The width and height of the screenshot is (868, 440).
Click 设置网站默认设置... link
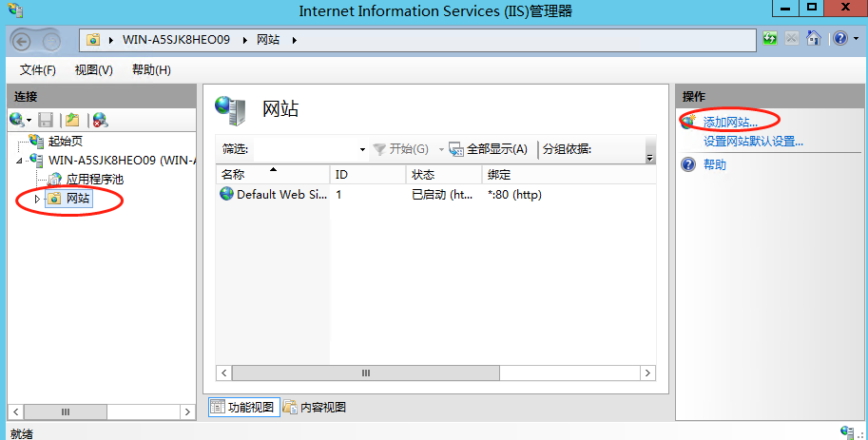click(x=753, y=142)
